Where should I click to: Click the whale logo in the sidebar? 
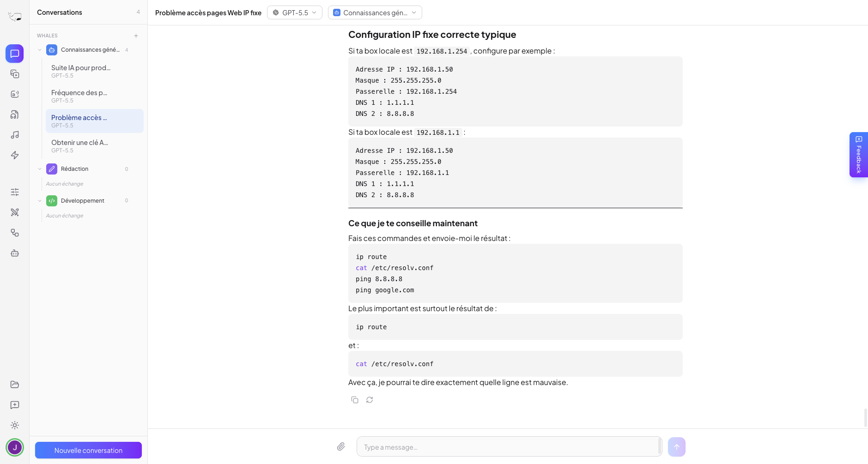(x=15, y=17)
